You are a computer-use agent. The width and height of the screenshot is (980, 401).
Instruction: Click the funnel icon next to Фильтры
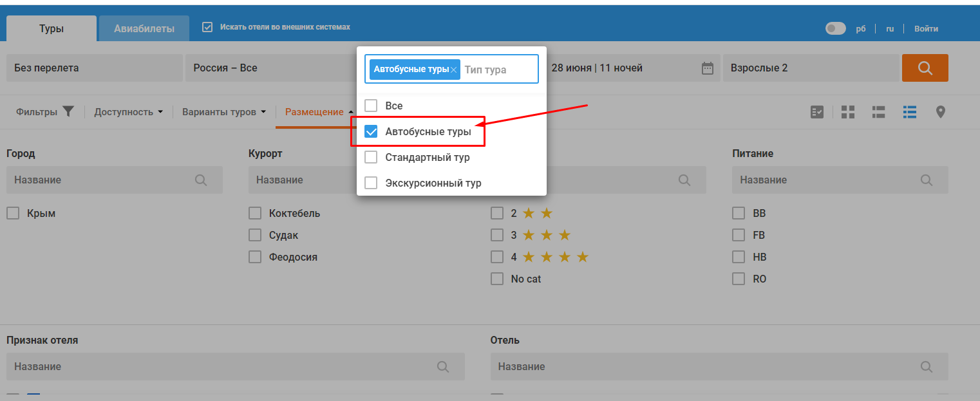pos(68,111)
